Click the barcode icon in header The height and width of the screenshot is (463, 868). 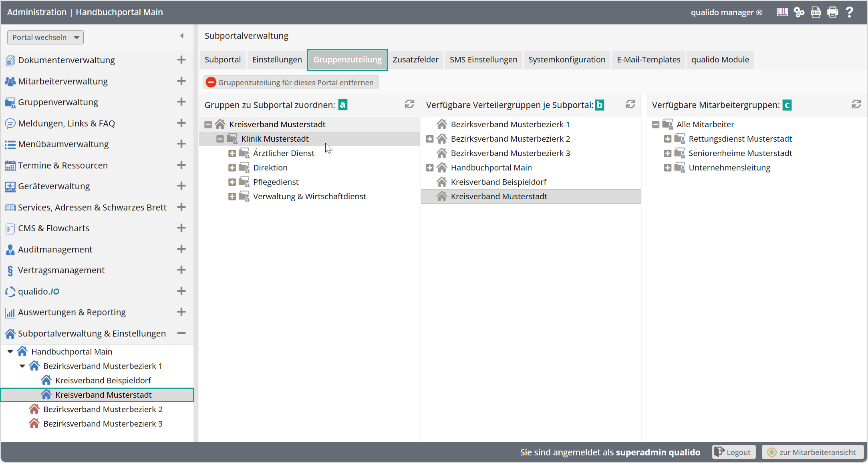(782, 12)
